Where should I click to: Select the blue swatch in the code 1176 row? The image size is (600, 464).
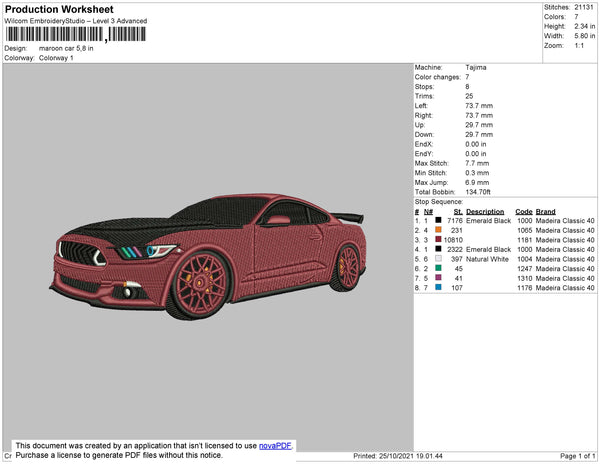(x=439, y=287)
